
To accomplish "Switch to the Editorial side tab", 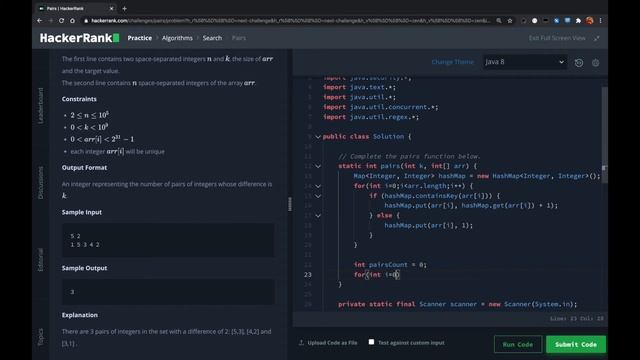I will [x=40, y=260].
